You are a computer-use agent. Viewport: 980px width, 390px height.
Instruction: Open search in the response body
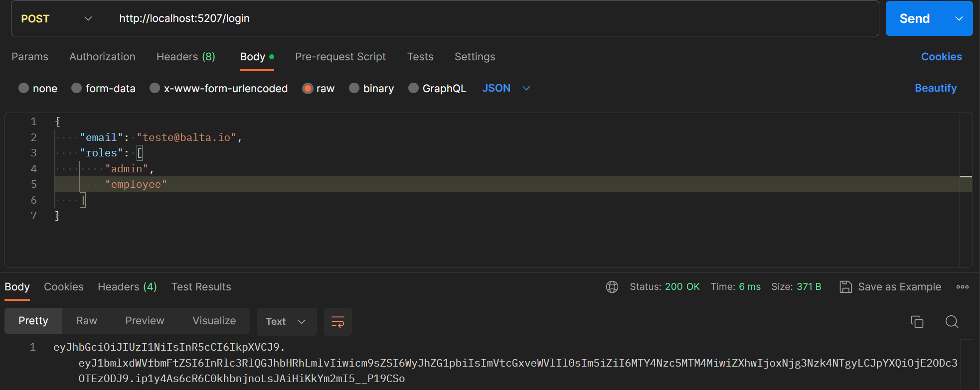(x=952, y=322)
